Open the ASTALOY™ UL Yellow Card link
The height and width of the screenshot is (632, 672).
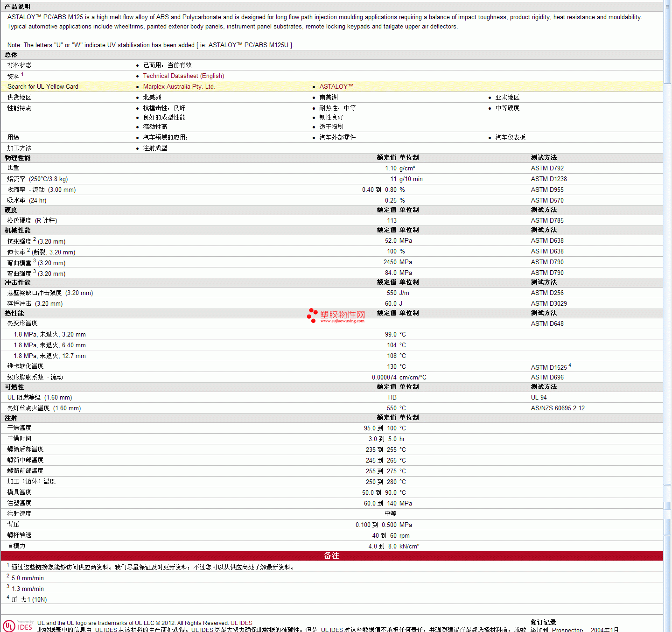click(336, 86)
